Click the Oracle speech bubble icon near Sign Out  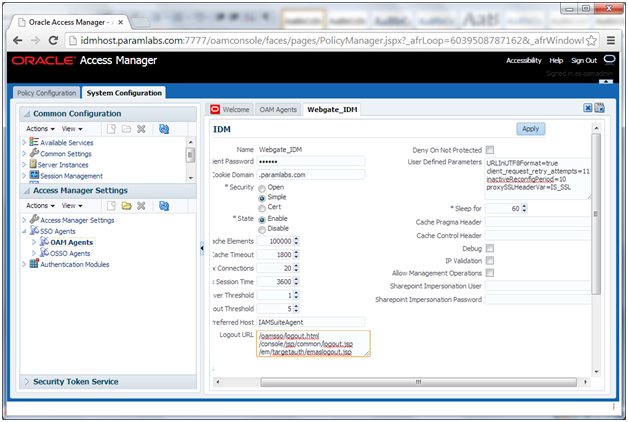pos(609,60)
